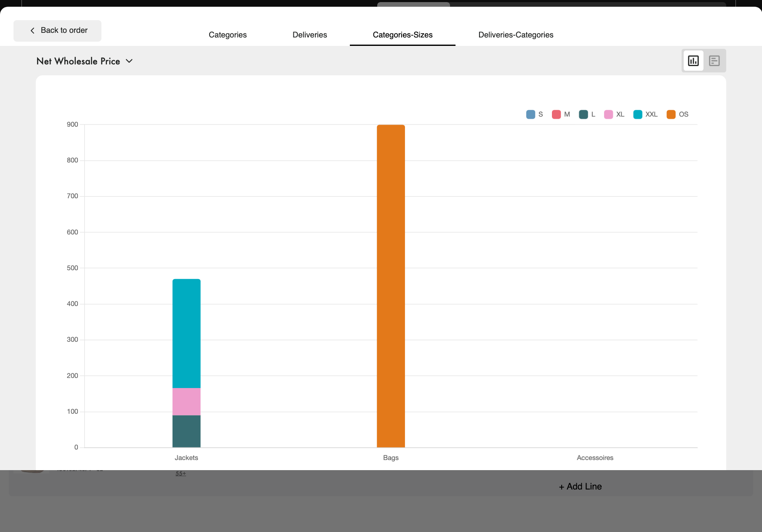Click the Add Line button
Screen dimensions: 762x532
click(580, 487)
